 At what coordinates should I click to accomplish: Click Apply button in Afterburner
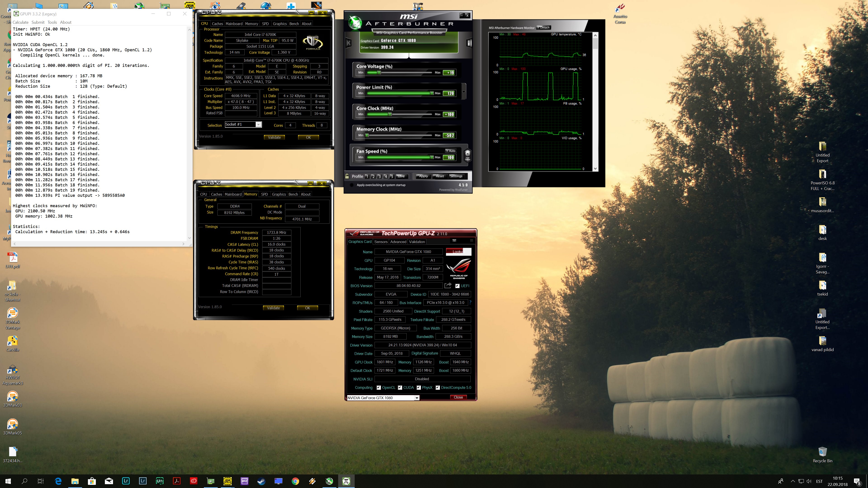point(423,176)
